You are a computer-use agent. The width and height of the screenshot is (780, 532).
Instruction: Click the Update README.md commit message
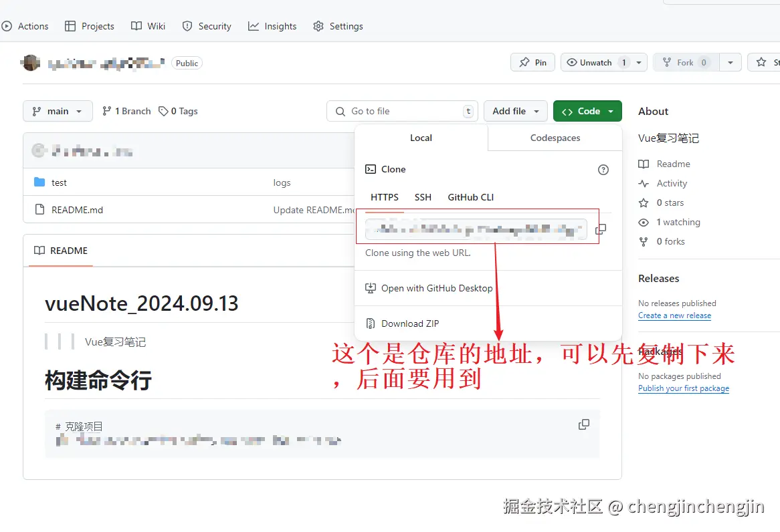pyautogui.click(x=314, y=210)
